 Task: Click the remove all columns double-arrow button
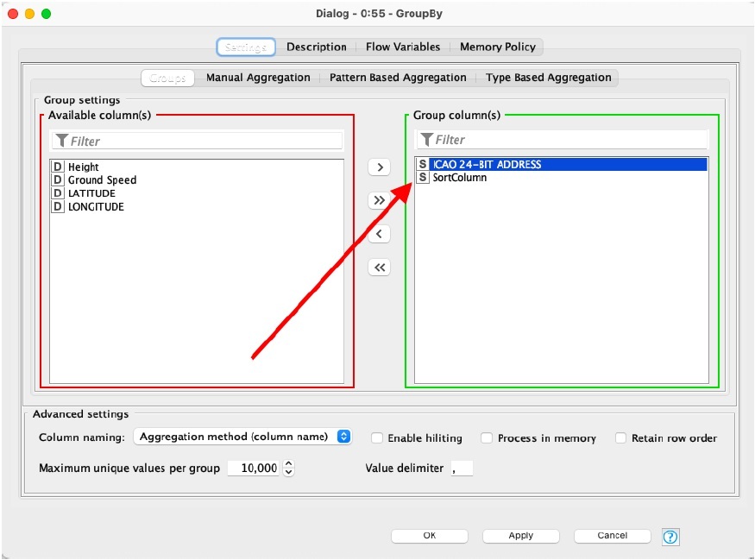[x=379, y=267]
